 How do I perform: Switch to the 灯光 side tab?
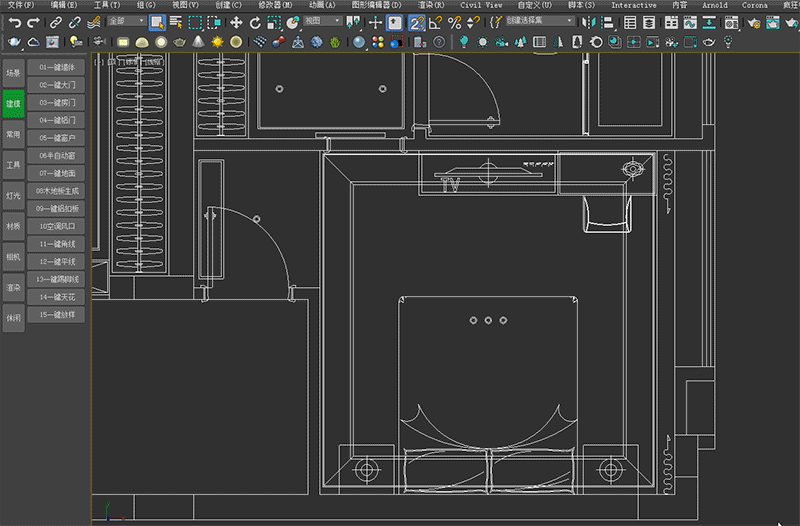(x=13, y=196)
